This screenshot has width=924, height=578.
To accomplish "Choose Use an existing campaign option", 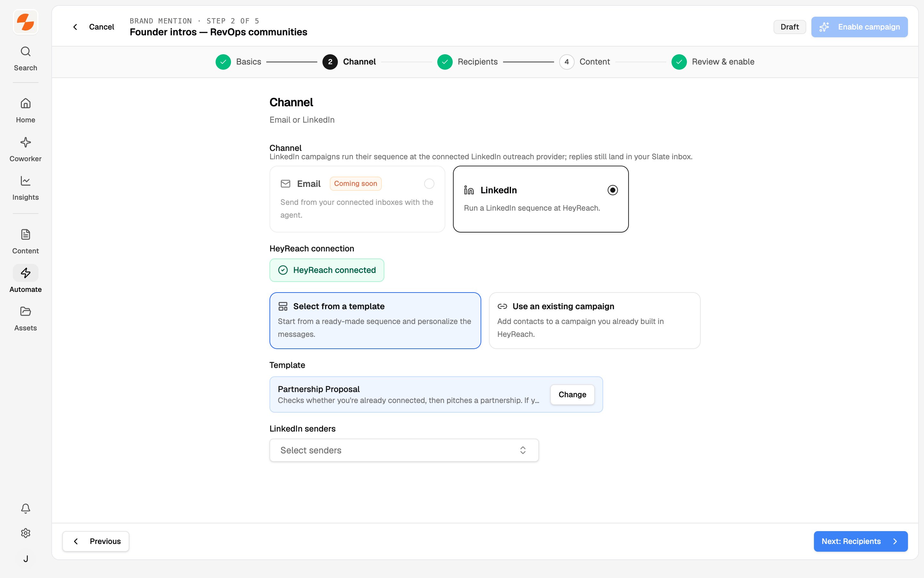I will click(x=595, y=320).
